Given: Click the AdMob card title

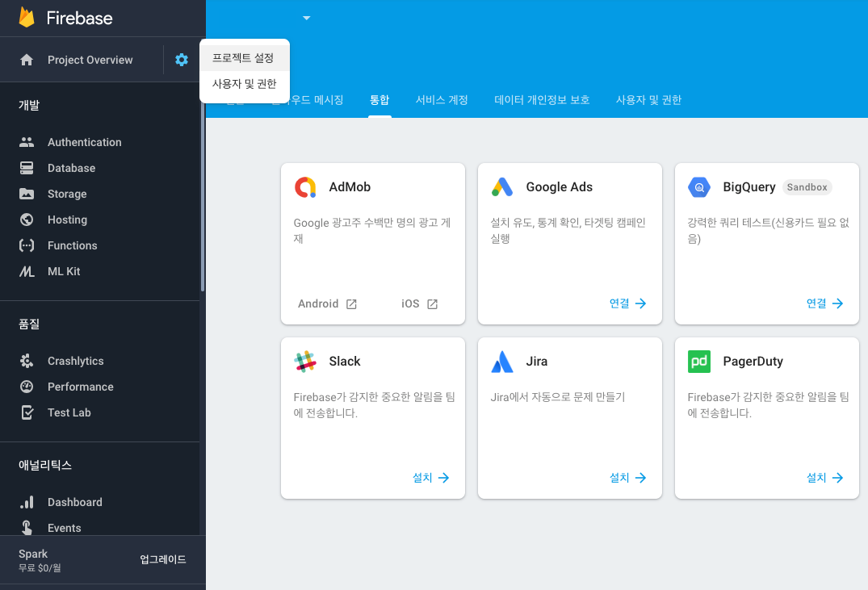Looking at the screenshot, I should [350, 187].
